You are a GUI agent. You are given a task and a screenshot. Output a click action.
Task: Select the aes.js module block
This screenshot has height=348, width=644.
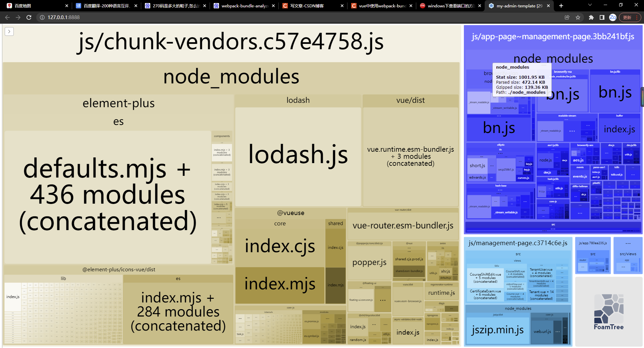click(x=578, y=160)
